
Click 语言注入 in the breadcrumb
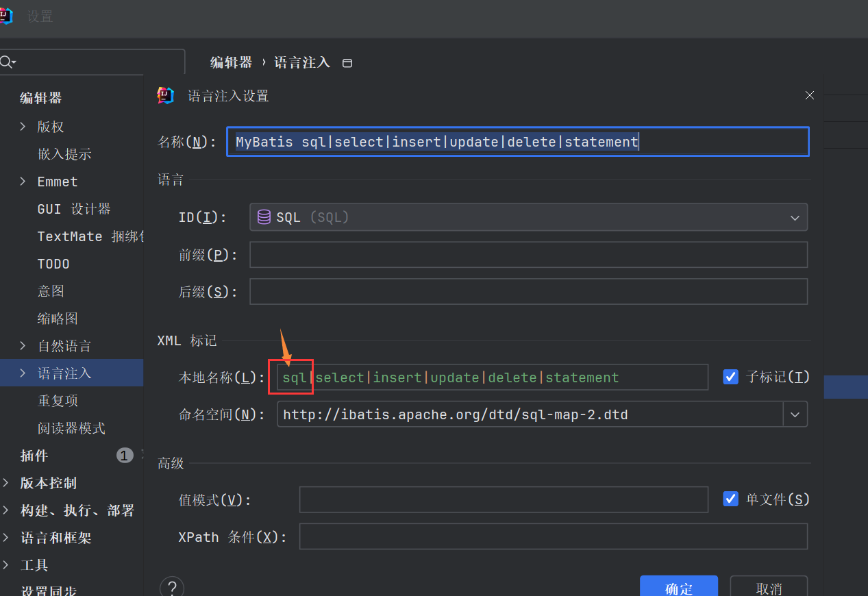[302, 62]
